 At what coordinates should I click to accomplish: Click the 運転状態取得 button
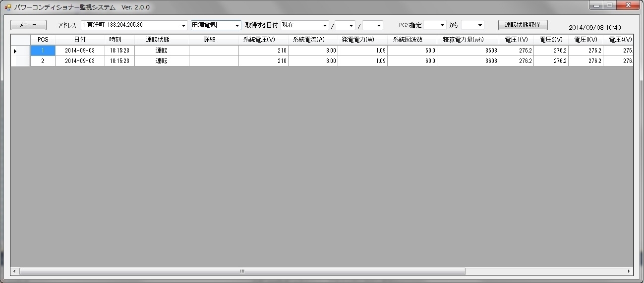tap(523, 25)
